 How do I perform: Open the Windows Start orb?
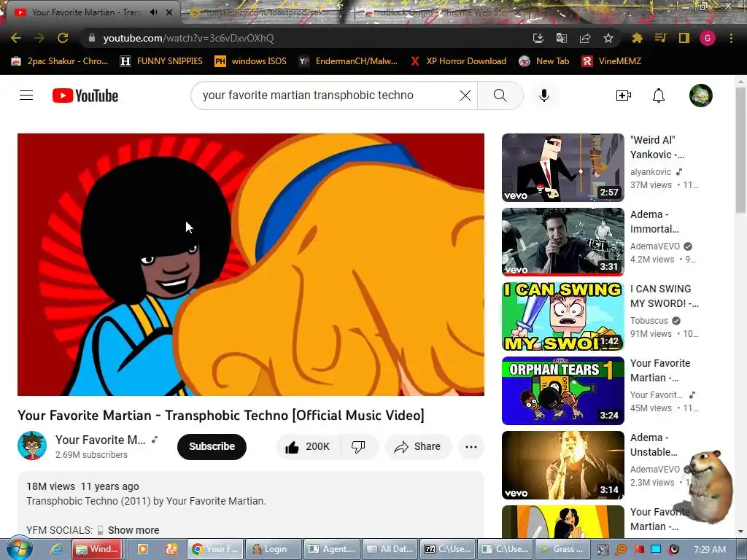19,549
